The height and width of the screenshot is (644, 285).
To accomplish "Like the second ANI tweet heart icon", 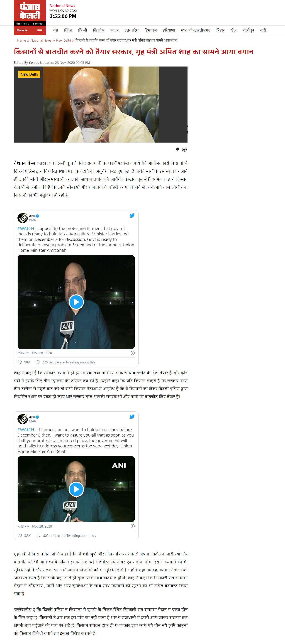I will pos(20,535).
